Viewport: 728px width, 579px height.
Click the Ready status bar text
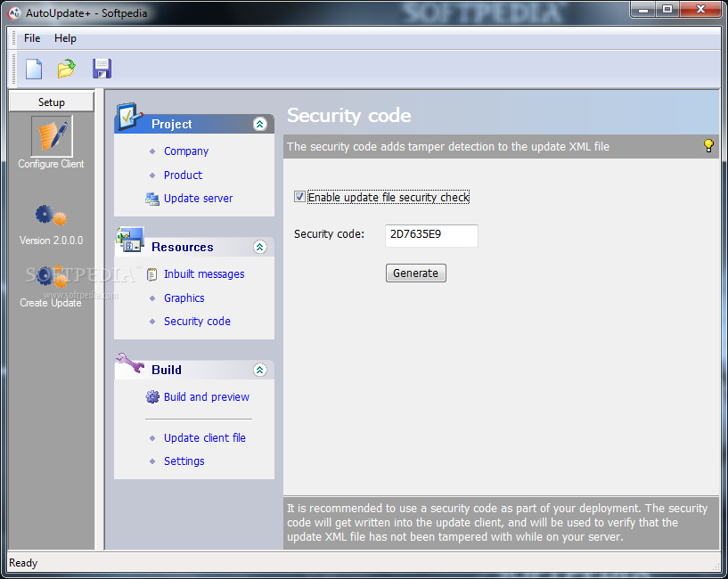click(x=23, y=563)
